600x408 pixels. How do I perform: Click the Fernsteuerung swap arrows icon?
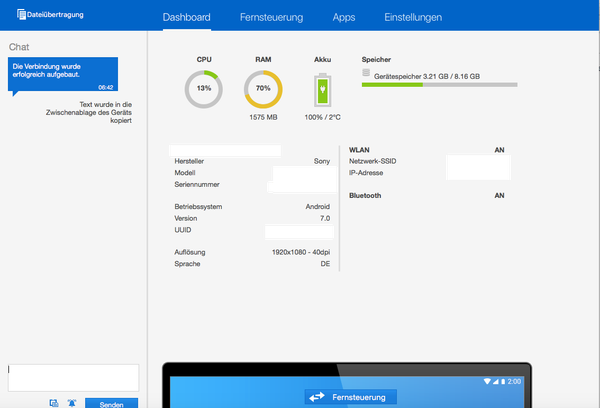click(x=318, y=397)
